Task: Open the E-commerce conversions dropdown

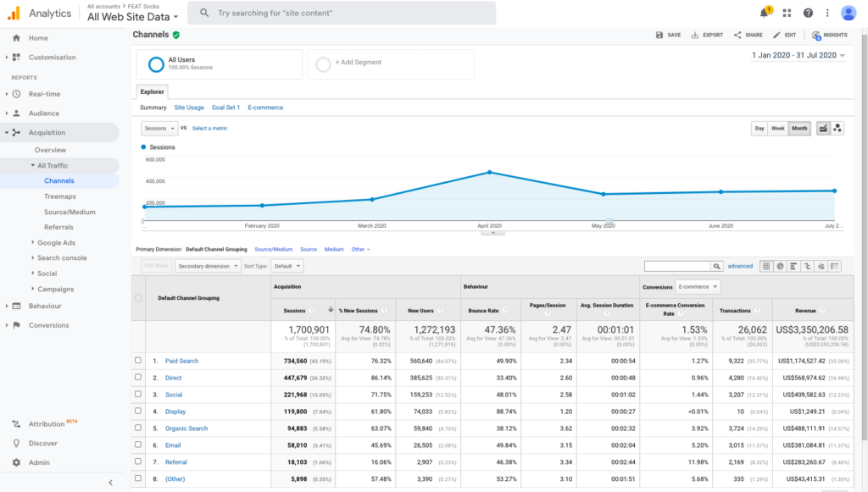Action: (697, 287)
